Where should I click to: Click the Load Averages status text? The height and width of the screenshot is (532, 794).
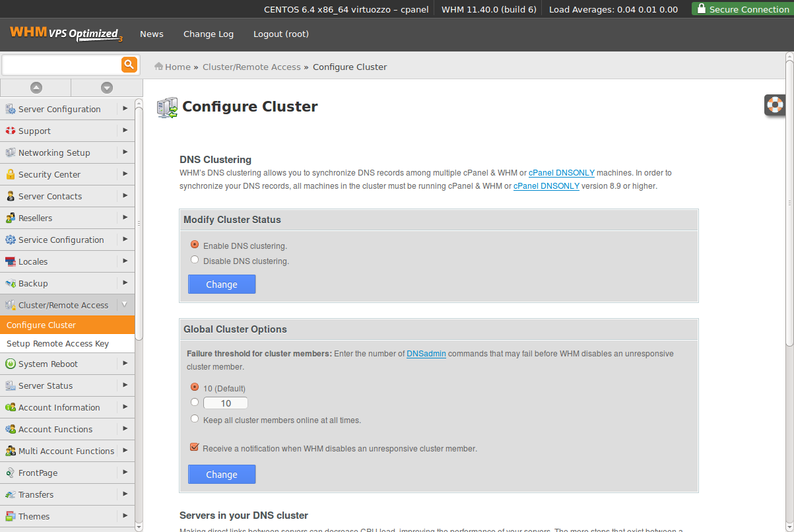tap(613, 9)
